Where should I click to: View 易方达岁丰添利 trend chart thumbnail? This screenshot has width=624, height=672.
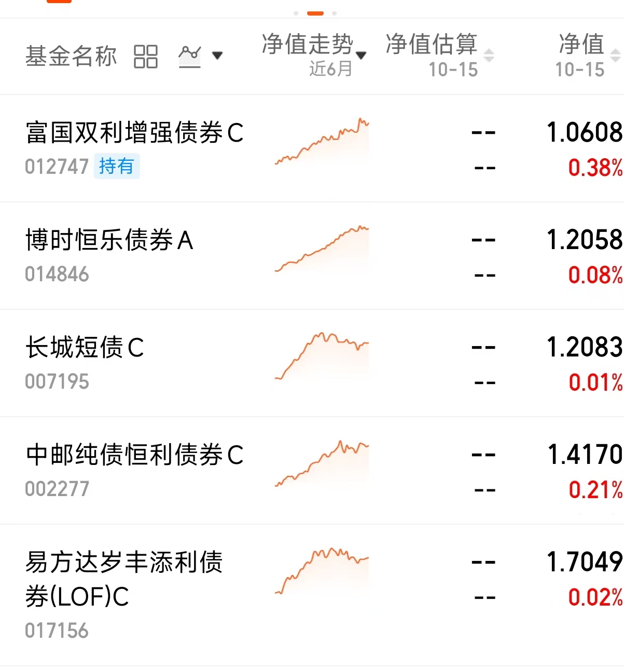point(322,571)
